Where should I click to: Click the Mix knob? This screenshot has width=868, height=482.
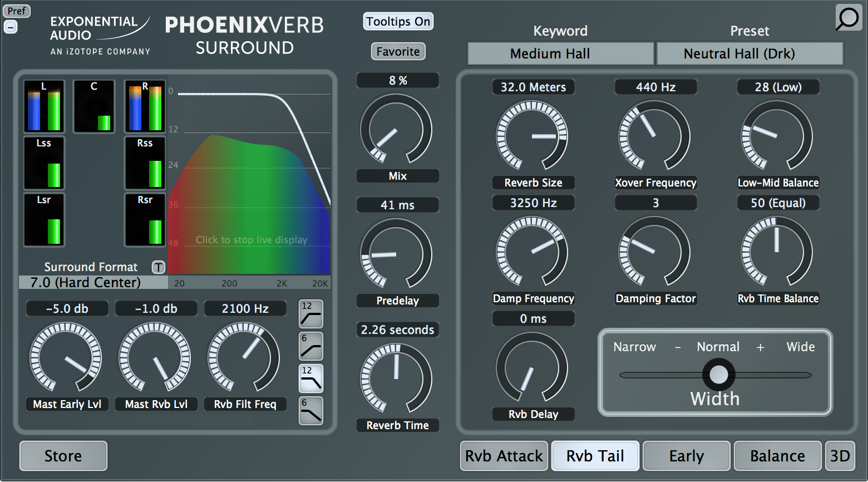click(x=396, y=129)
